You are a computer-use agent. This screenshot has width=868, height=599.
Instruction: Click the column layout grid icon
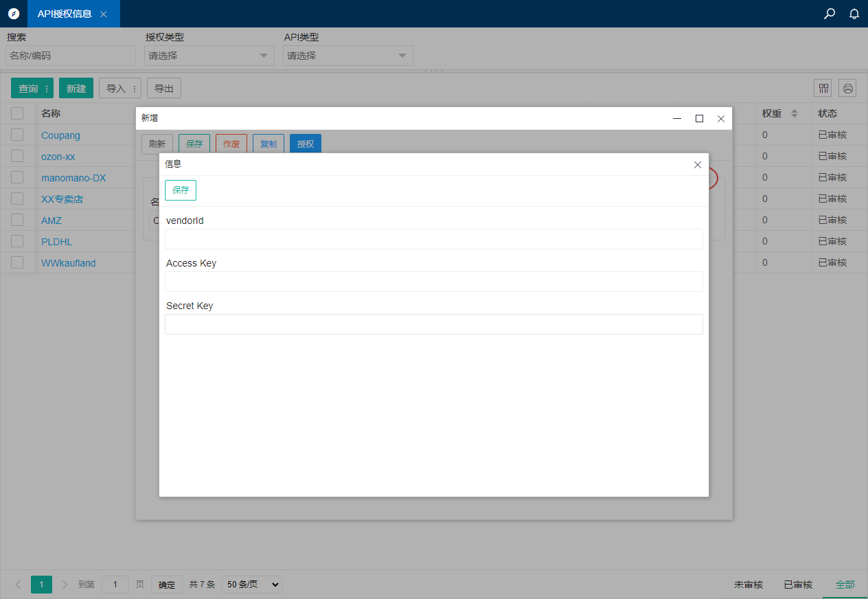[x=823, y=88]
